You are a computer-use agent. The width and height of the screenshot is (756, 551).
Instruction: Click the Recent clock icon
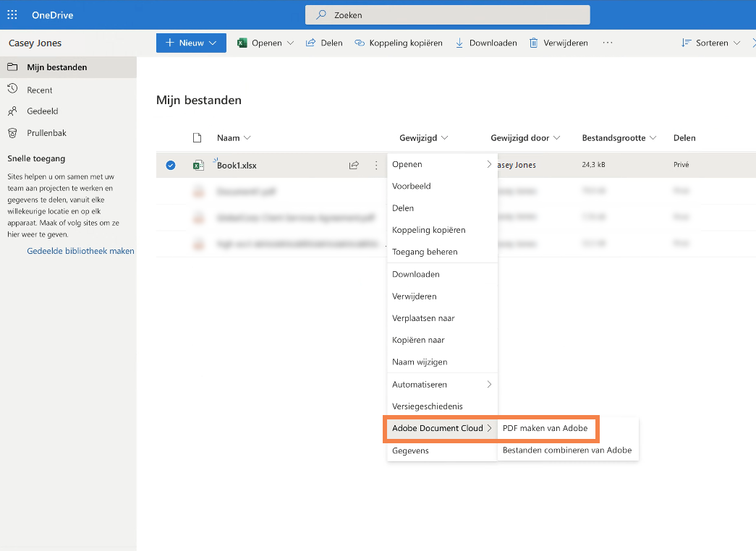point(12,89)
